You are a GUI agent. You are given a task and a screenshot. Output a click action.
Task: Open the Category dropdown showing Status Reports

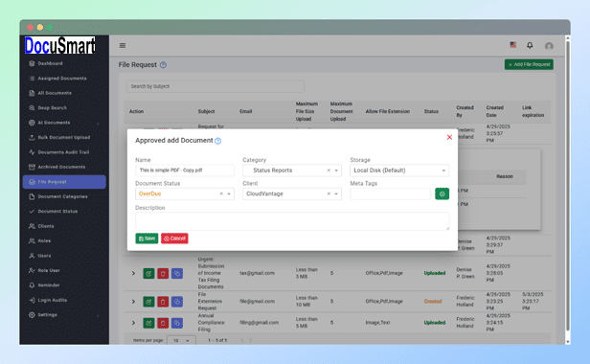click(x=292, y=171)
